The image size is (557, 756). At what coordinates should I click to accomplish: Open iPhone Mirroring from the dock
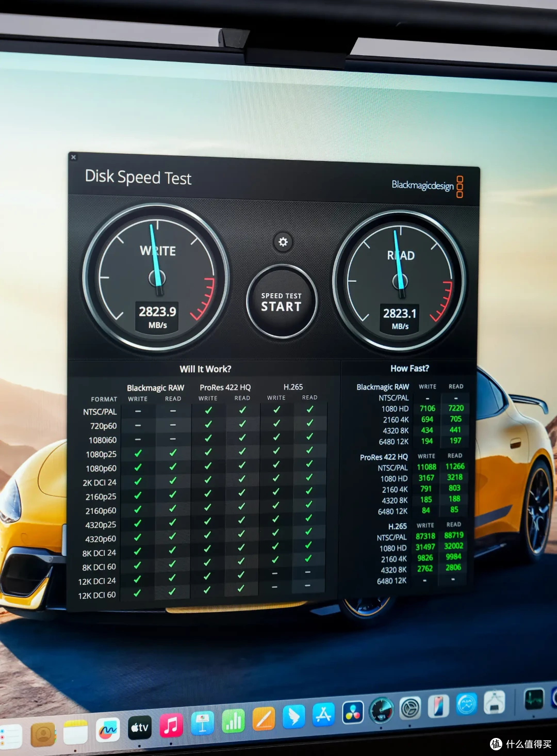(438, 706)
